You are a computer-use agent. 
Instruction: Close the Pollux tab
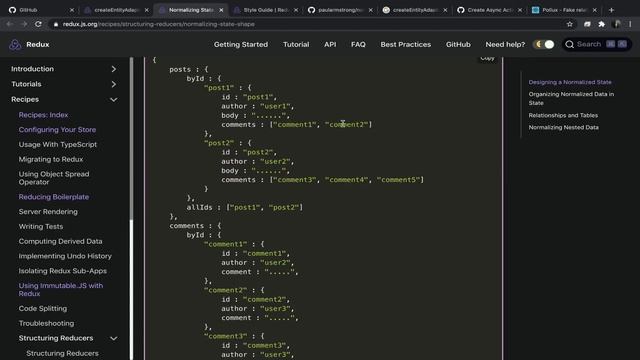pyautogui.click(x=594, y=10)
